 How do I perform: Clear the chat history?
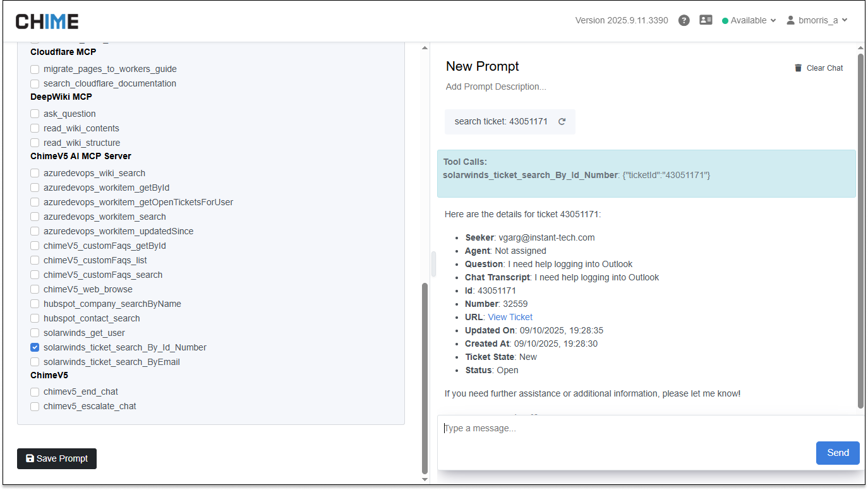pyautogui.click(x=819, y=68)
